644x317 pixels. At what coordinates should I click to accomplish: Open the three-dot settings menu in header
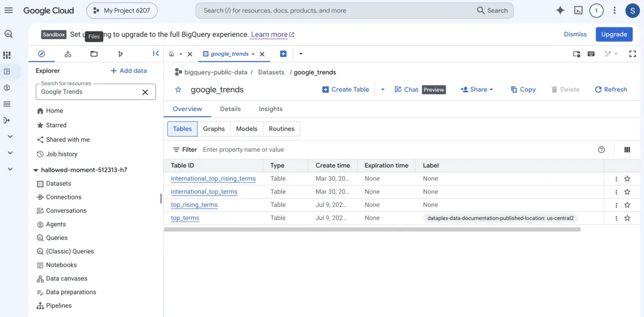(x=614, y=10)
